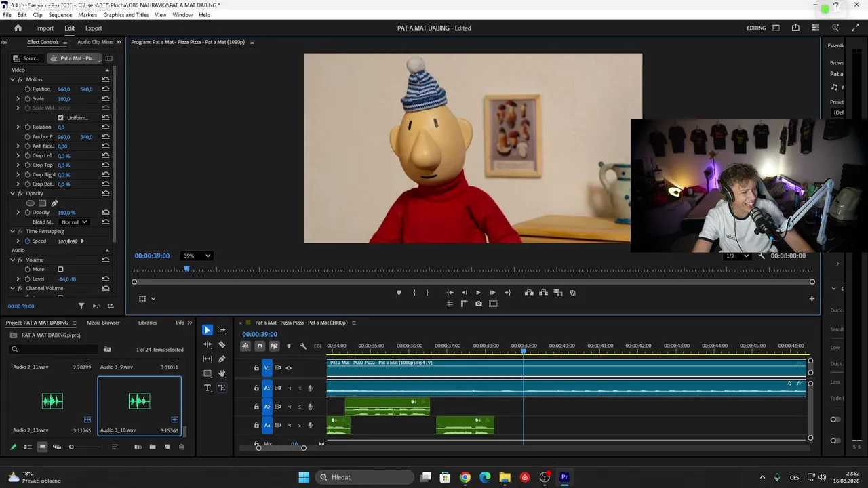The width and height of the screenshot is (868, 488).
Task: Choose the Ripple Edit tool
Action: (208, 344)
